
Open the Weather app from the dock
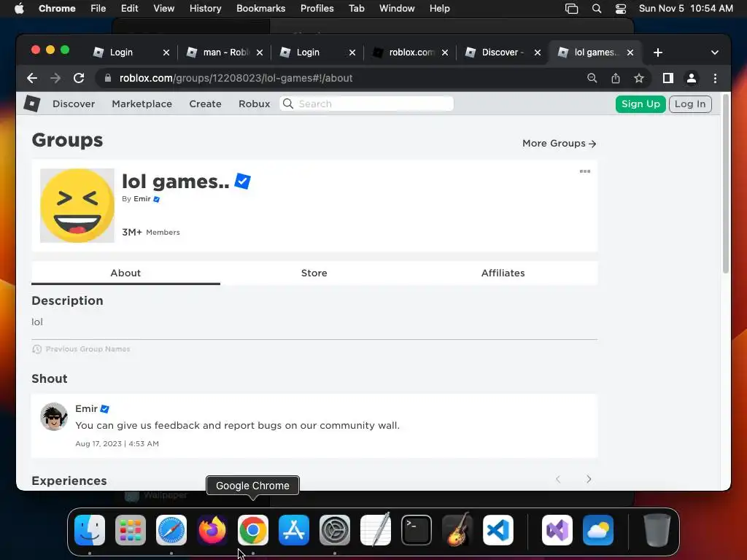coord(598,530)
